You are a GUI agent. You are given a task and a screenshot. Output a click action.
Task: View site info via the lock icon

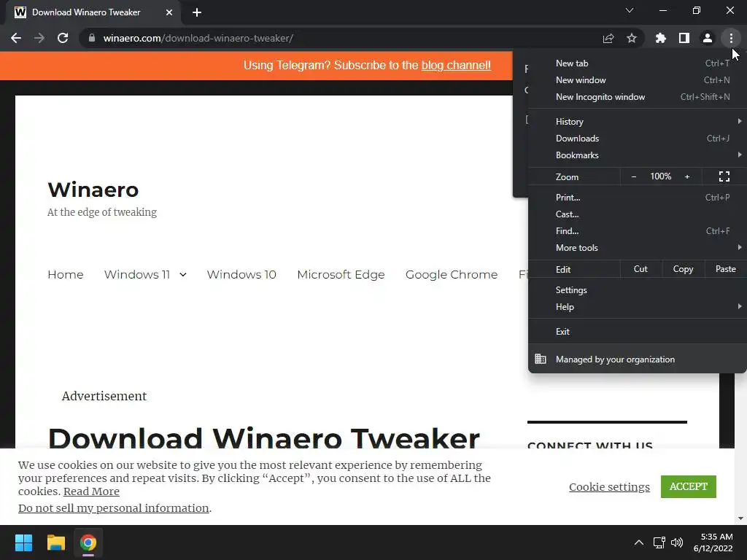coord(92,38)
